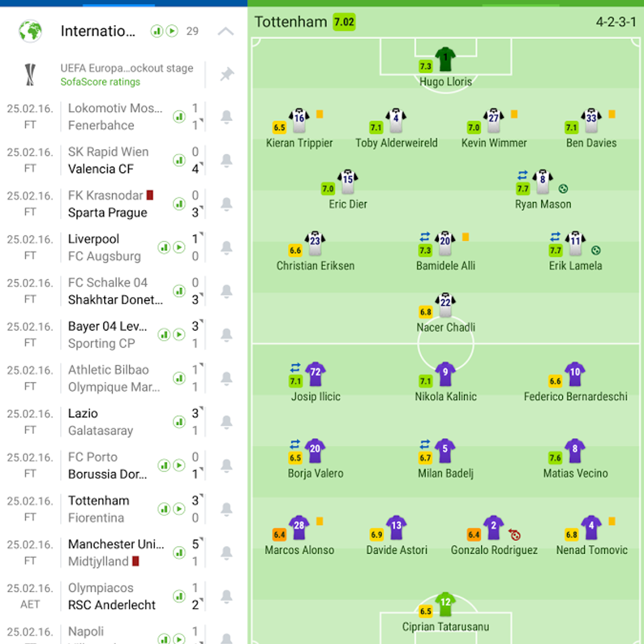The height and width of the screenshot is (644, 644).
Task: Open Ciprian Tatarusanu goalkeeper shirt
Action: click(445, 604)
